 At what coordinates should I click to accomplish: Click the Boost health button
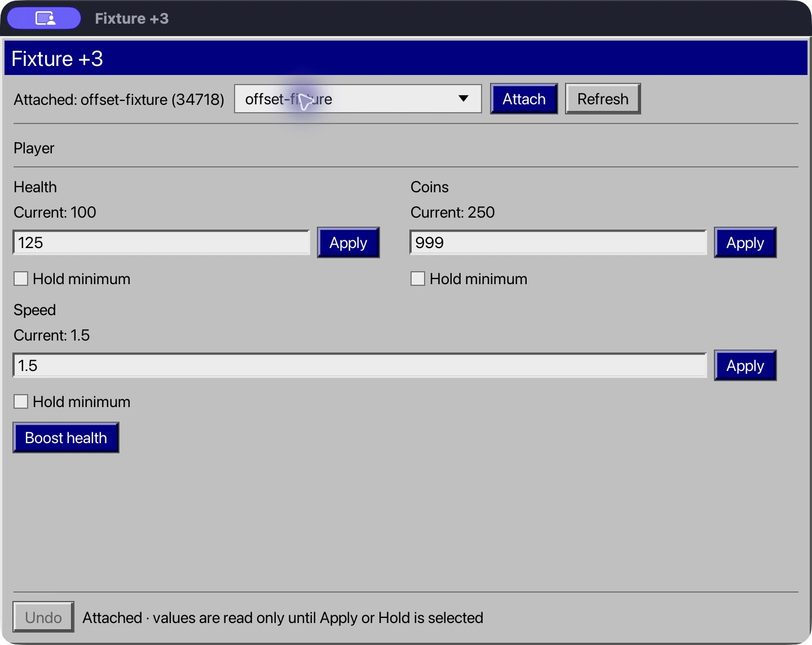point(66,438)
